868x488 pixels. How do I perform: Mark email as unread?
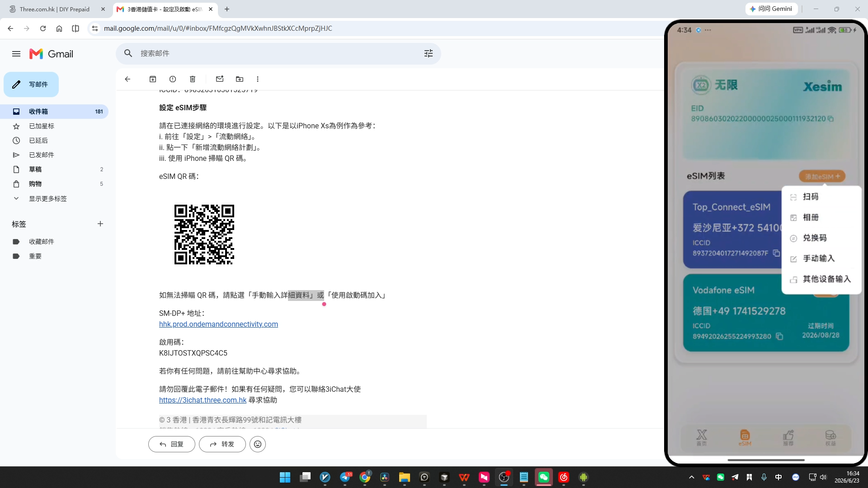[220, 79]
